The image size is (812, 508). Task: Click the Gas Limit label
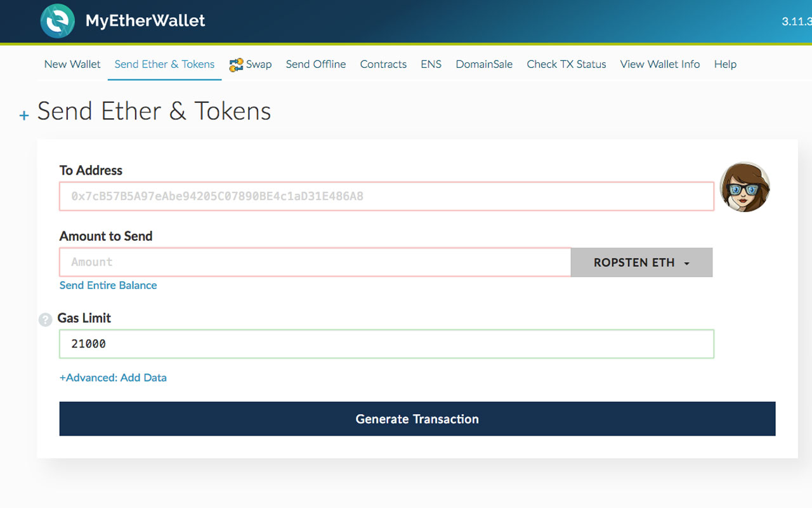(84, 318)
